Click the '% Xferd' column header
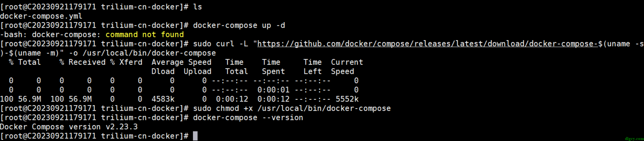The width and height of the screenshot is (644, 141). point(126,62)
